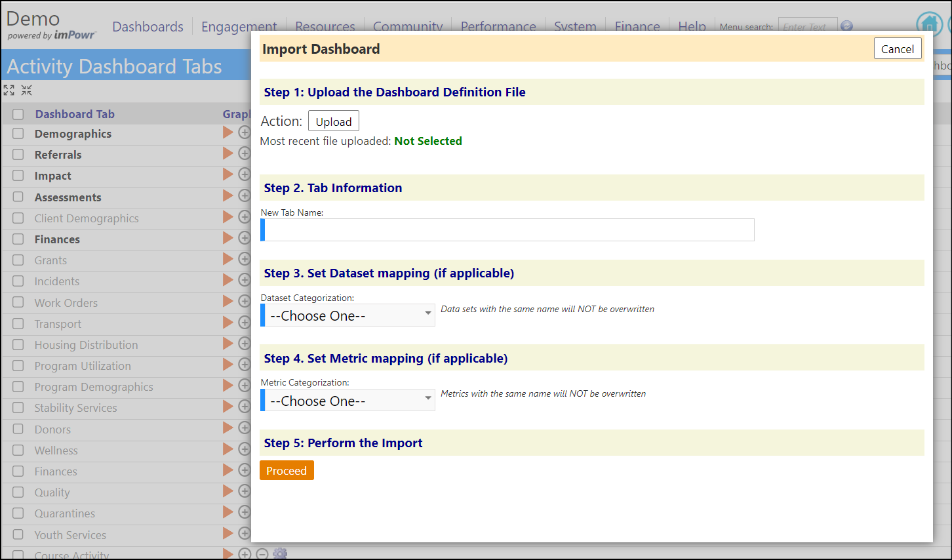Viewport: 952px width, 560px height.
Task: Select the Quality row label
Action: pos(52,492)
